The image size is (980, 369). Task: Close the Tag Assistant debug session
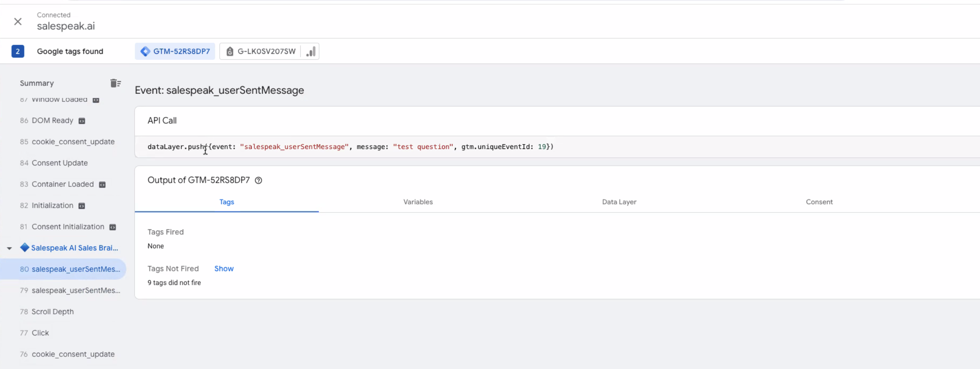[x=18, y=21]
